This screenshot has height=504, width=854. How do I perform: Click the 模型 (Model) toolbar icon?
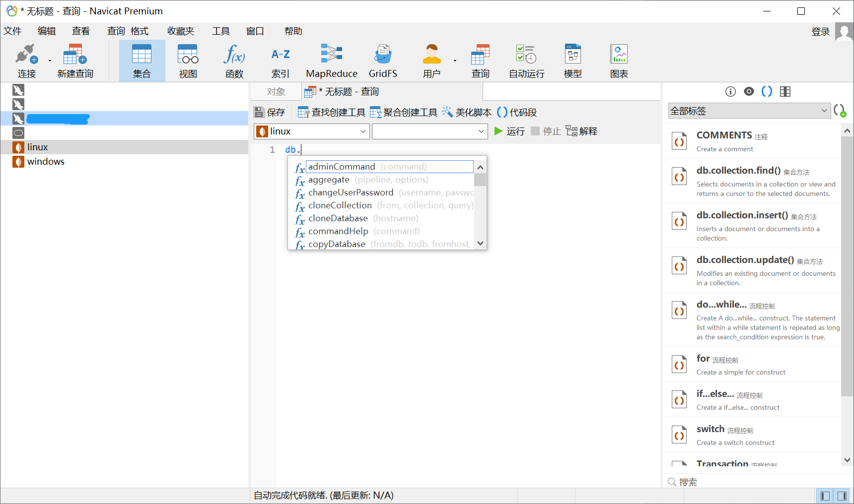pos(573,61)
